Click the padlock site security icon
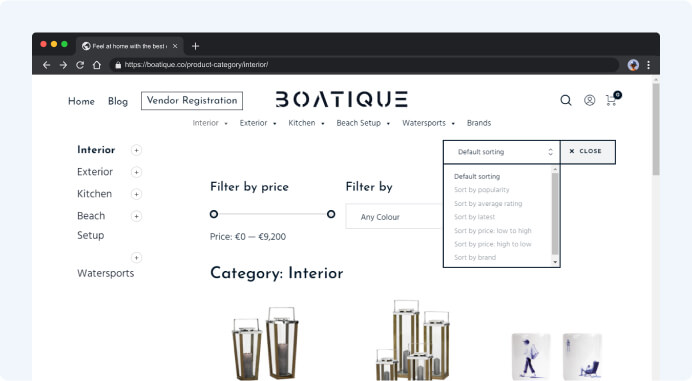The image size is (692, 381). click(118, 65)
